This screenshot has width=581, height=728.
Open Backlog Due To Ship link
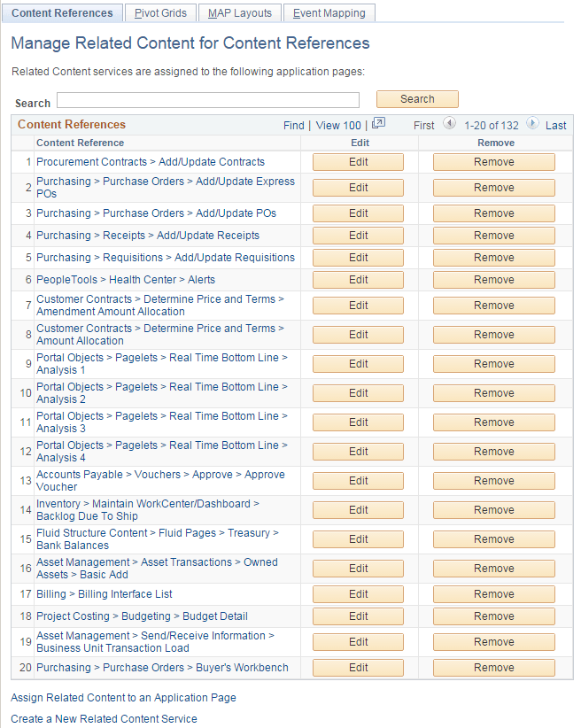click(x=148, y=510)
